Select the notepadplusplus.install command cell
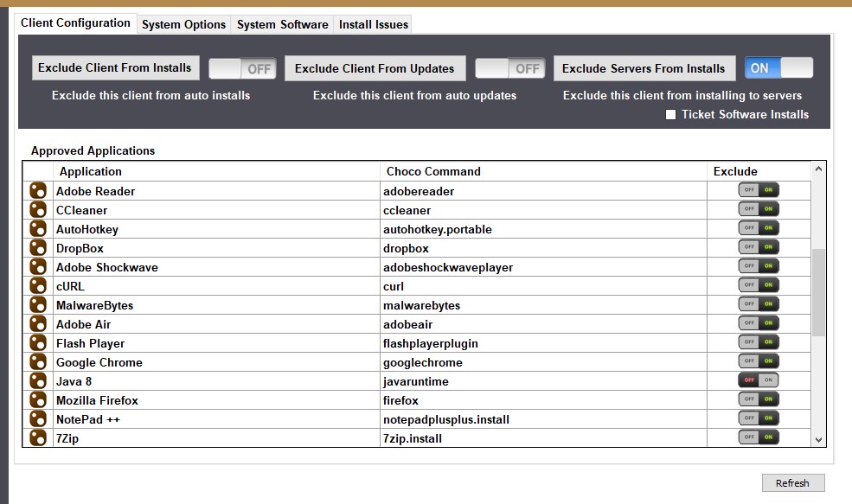Screen dimensions: 852x504 click(x=543, y=419)
